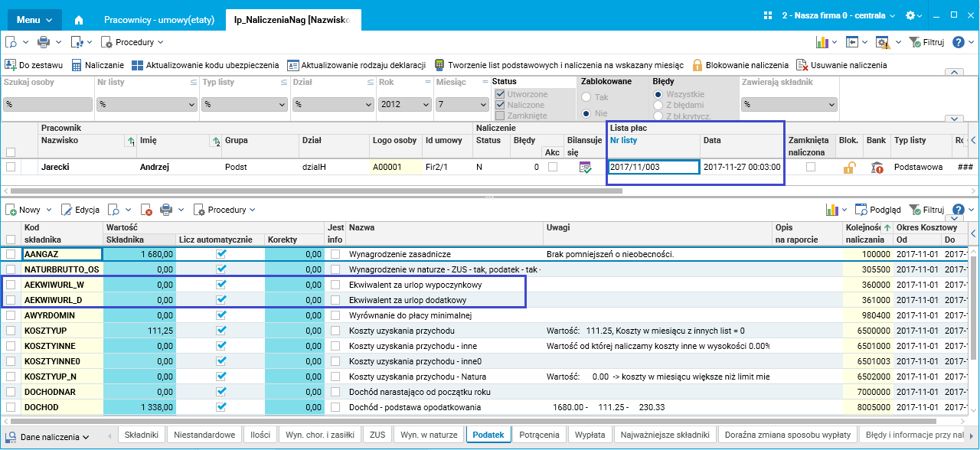Click the orange padlock in Blok. column
The height and width of the screenshot is (450, 980).
pos(848,167)
